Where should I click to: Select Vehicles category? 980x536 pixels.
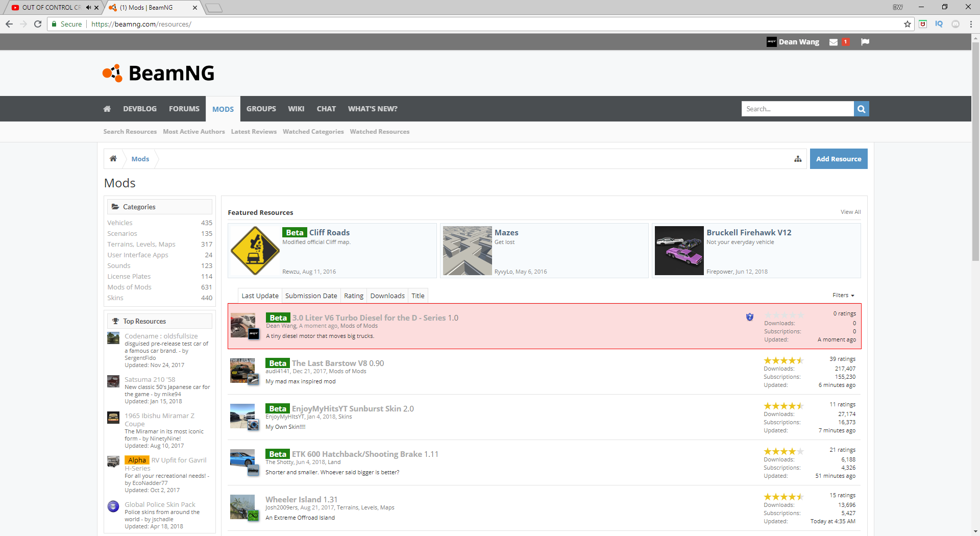tap(120, 223)
